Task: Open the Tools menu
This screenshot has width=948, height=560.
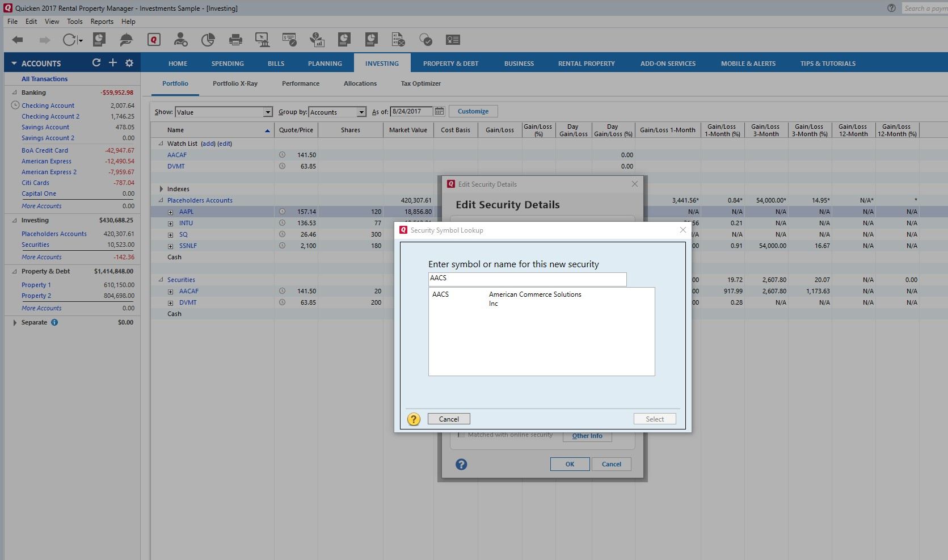Action: click(x=74, y=22)
